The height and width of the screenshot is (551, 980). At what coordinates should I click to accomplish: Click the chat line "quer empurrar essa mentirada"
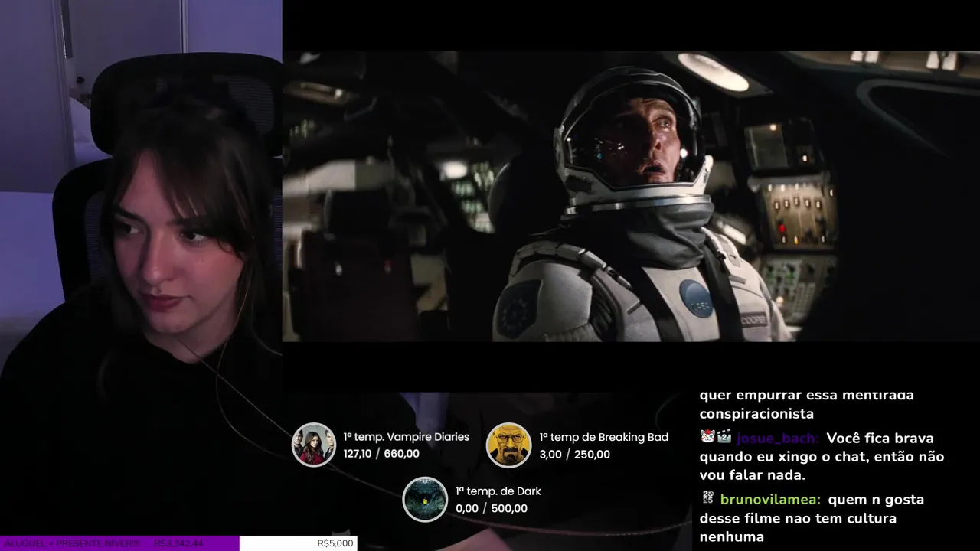pos(806,396)
